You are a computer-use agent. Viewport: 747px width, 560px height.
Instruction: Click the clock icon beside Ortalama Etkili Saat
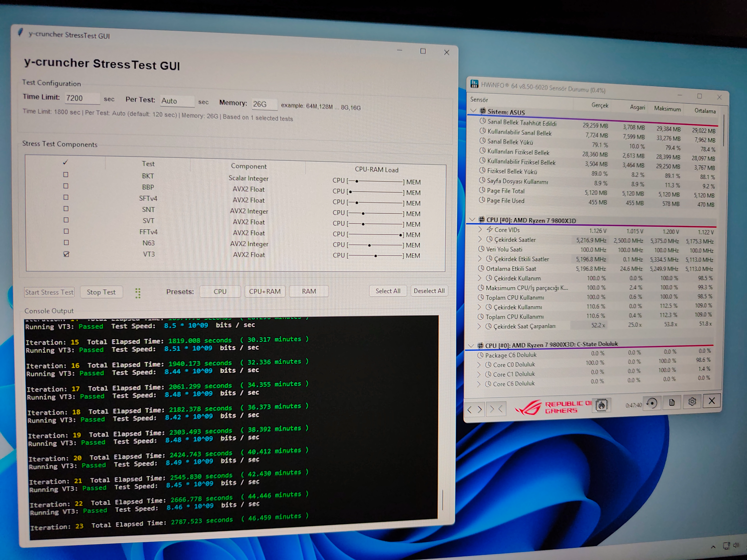click(481, 268)
